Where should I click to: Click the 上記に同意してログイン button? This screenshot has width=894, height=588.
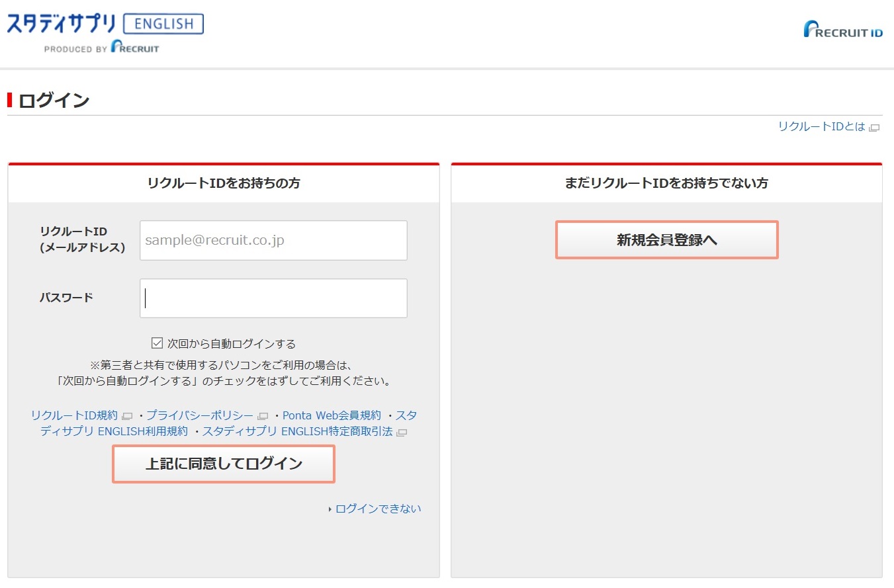pyautogui.click(x=224, y=464)
